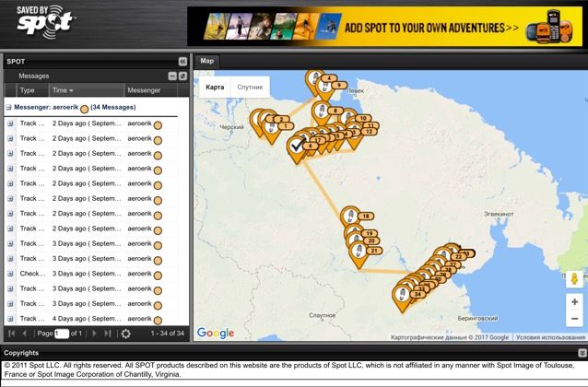Expand the third Track message row
This screenshot has height=387, width=588.
pos(10,154)
